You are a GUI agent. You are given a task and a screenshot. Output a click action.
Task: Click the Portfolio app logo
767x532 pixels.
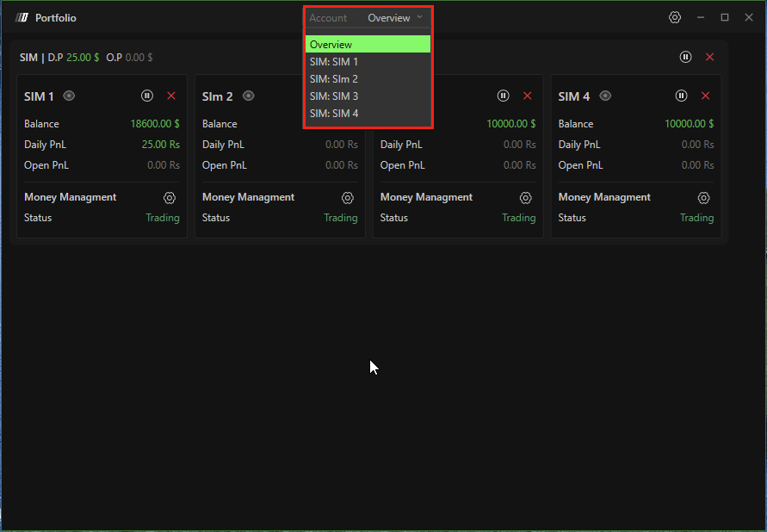[22, 18]
